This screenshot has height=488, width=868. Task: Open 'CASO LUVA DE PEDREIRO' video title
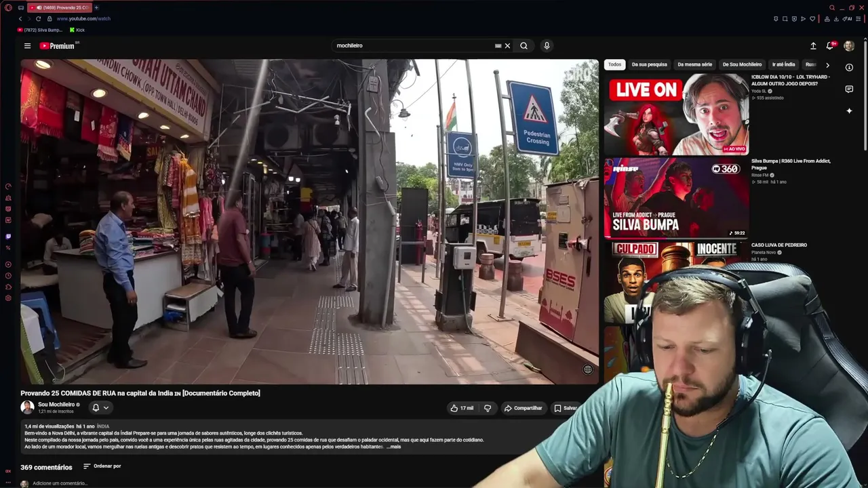(x=779, y=245)
